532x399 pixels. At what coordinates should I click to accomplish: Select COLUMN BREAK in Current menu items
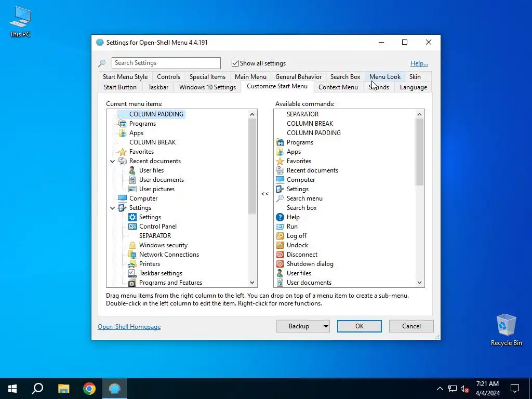[153, 142]
